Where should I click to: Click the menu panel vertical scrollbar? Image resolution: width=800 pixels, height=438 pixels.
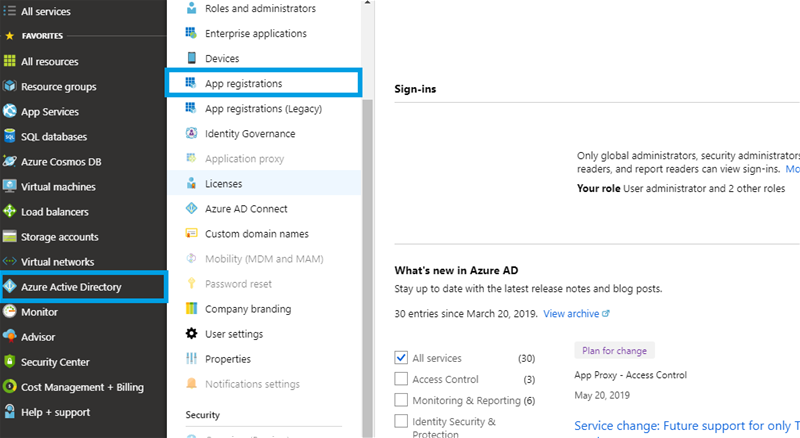click(x=367, y=250)
